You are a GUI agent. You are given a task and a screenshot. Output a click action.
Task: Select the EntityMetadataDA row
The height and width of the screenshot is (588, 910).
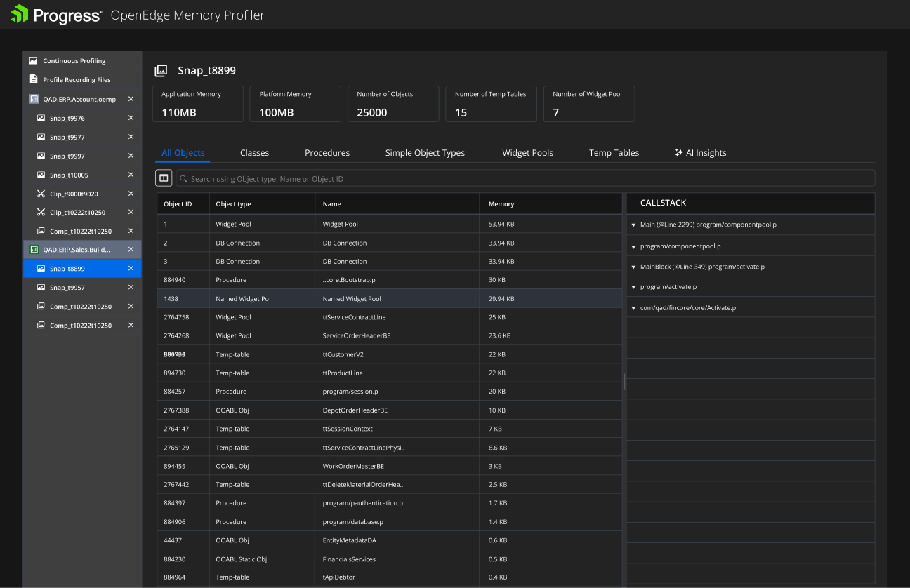(390, 540)
